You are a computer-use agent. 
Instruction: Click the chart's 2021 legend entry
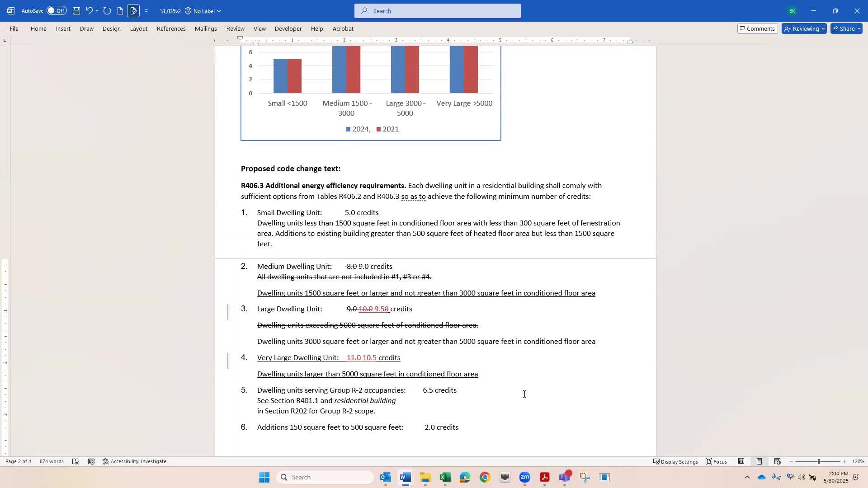387,129
